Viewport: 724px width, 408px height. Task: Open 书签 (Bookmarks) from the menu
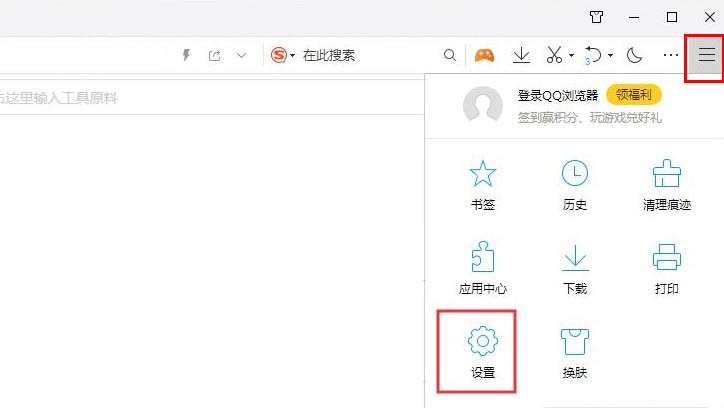coord(483,186)
